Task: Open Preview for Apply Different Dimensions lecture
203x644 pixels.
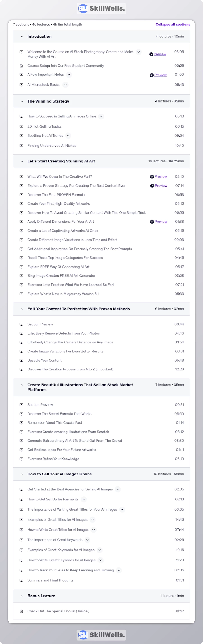Action: pyautogui.click(x=160, y=222)
